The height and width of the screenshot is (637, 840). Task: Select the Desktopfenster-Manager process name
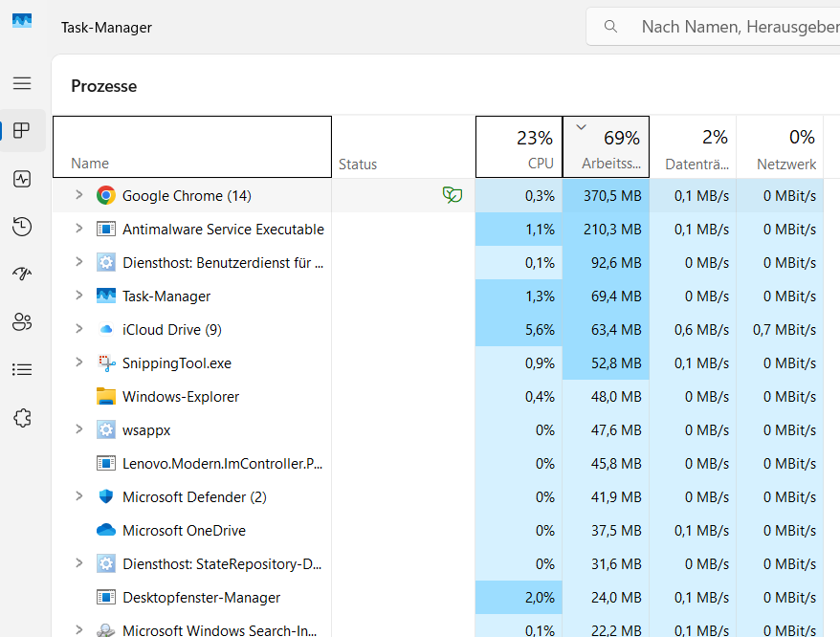[x=202, y=598]
